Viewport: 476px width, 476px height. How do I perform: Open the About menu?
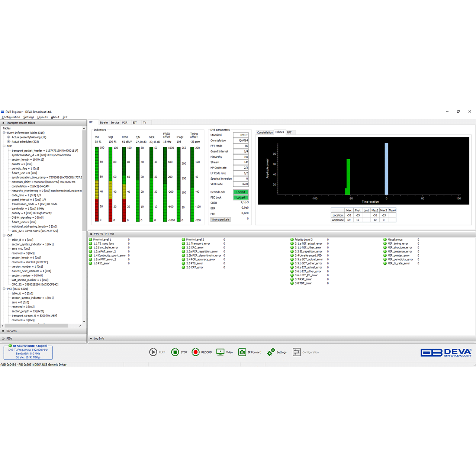(55, 117)
